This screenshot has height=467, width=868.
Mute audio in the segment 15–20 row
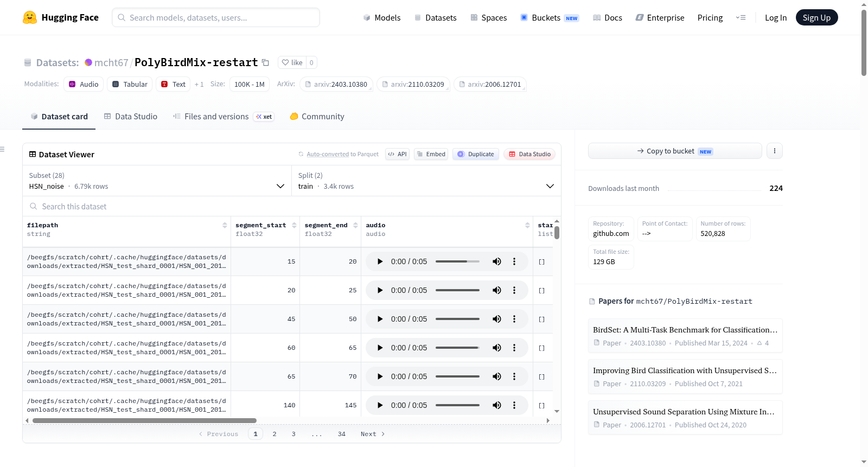point(497,261)
